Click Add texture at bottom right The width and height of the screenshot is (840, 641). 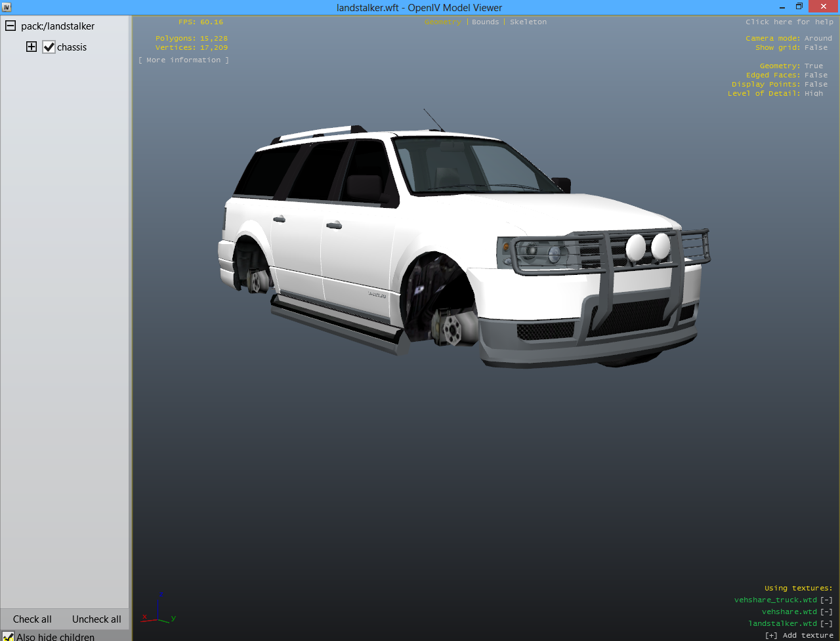[799, 635]
